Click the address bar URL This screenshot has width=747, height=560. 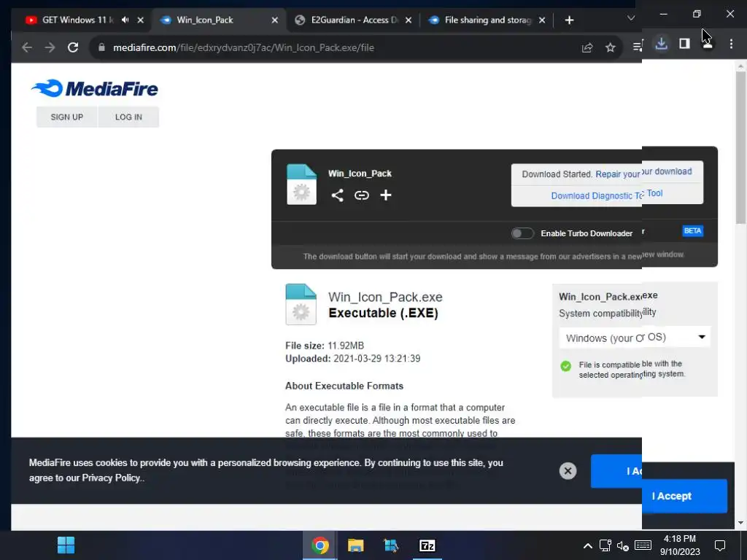[244, 47]
